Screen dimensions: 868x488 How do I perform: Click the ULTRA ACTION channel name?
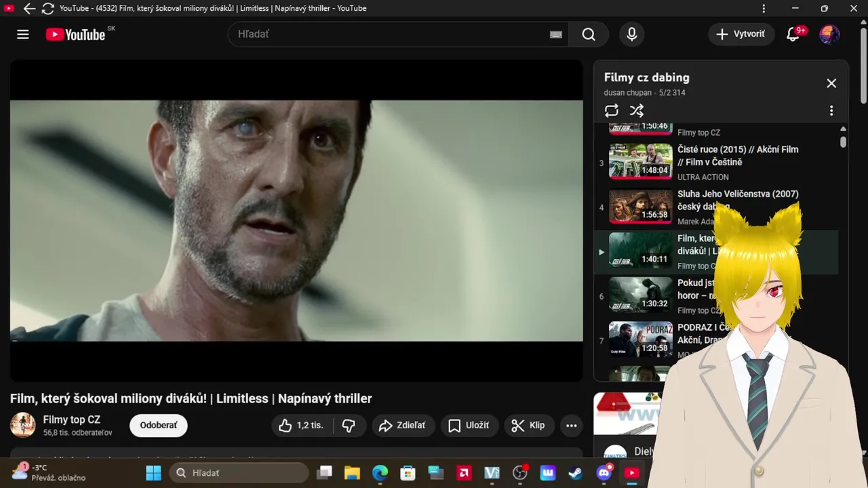click(x=703, y=177)
